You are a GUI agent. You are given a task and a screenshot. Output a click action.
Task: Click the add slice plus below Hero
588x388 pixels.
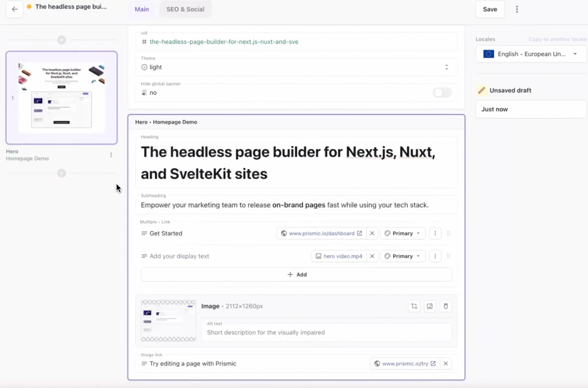[62, 173]
